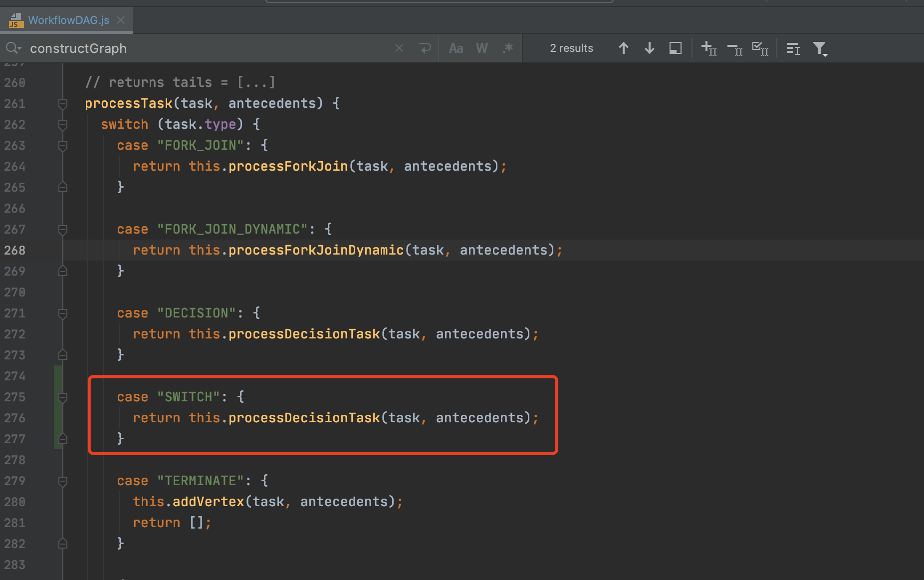The width and height of the screenshot is (924, 580).
Task: Open the search history via magnifier icon
Action: pos(13,48)
